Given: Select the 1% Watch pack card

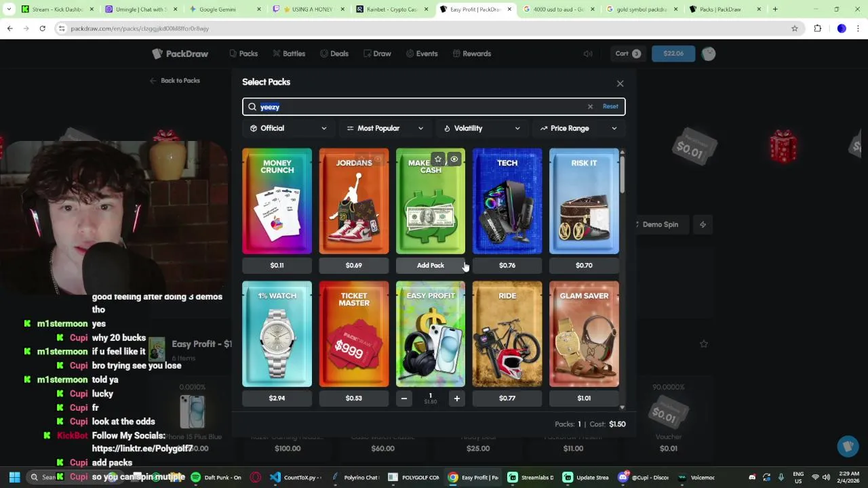Looking at the screenshot, I should 277,334.
